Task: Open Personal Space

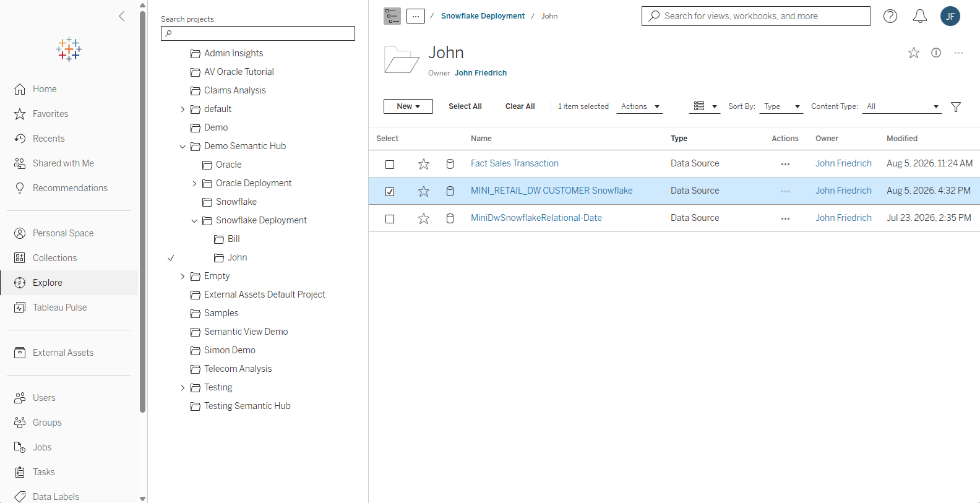Action: 63,233
